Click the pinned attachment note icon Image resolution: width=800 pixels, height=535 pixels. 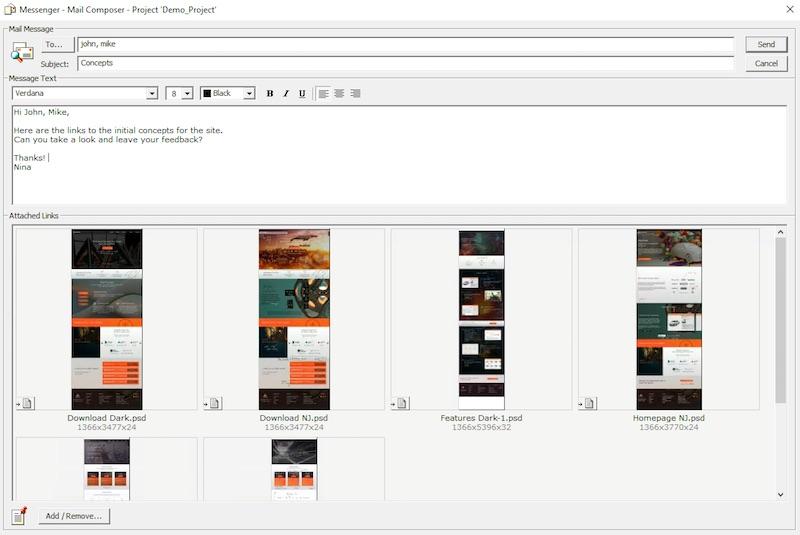point(19,515)
